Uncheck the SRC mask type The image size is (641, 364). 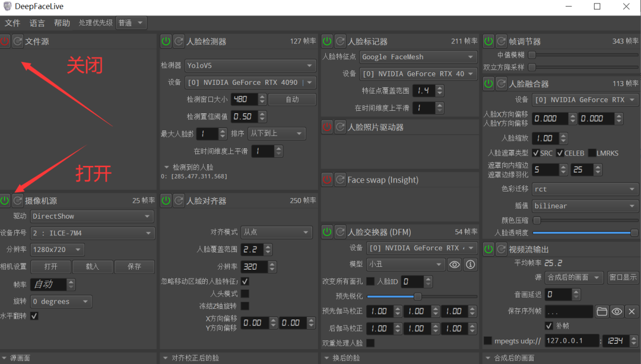click(535, 153)
